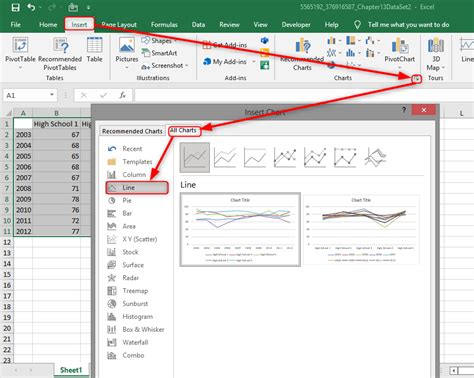The height and width of the screenshot is (378, 474).
Task: Select 100% Stacked Line with Markers subtype
Action: 345,157
